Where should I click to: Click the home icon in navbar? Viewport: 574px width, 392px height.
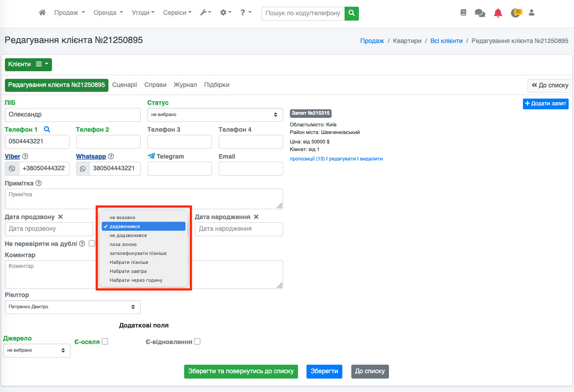coord(43,13)
